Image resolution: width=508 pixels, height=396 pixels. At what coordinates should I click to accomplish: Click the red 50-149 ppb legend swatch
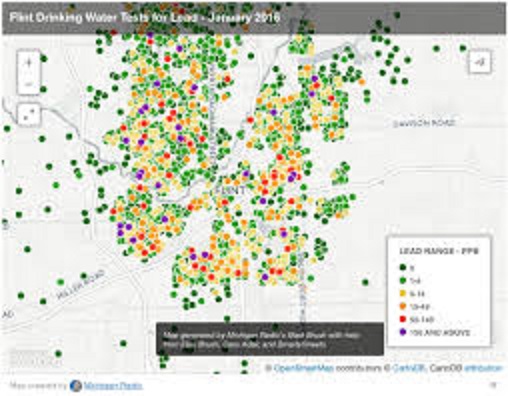pyautogui.click(x=403, y=319)
